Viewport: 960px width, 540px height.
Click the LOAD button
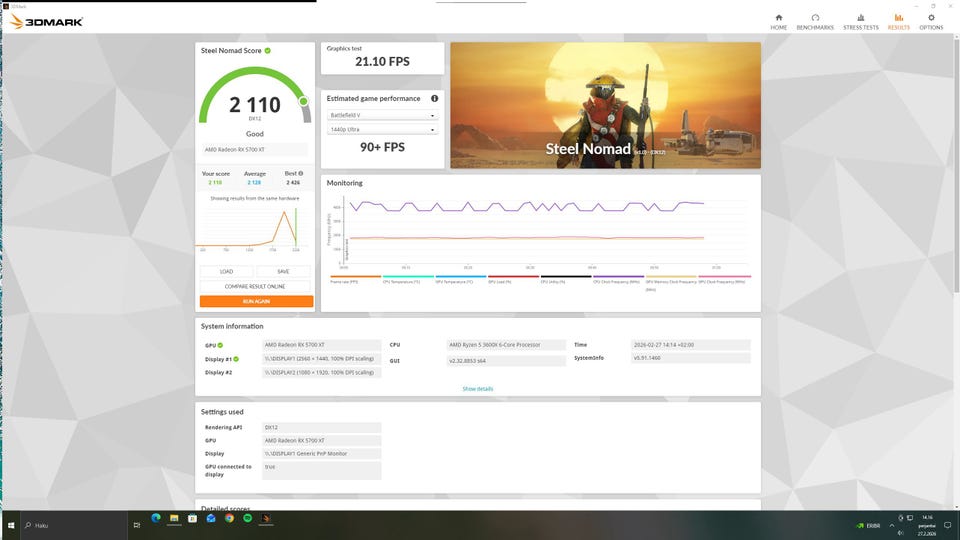click(x=227, y=271)
